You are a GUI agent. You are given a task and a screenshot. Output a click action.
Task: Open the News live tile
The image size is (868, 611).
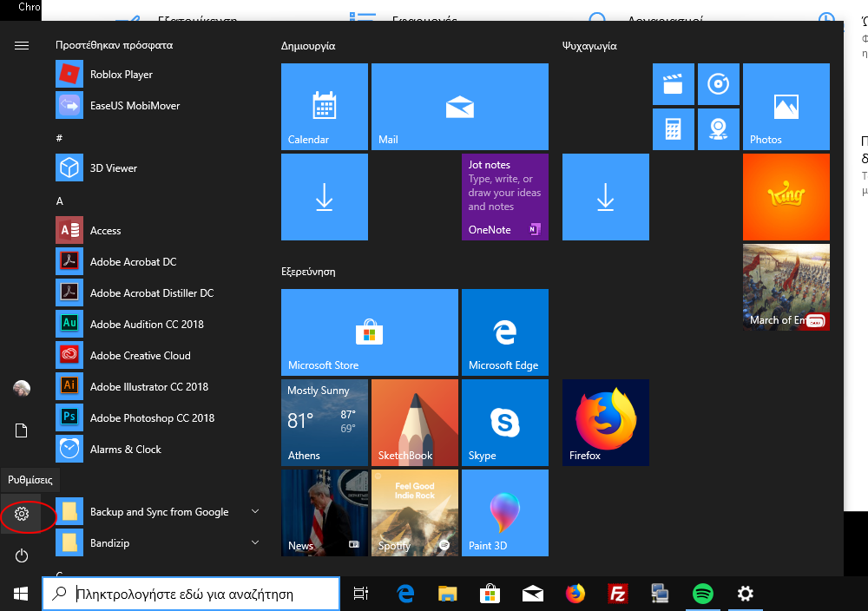tap(324, 512)
